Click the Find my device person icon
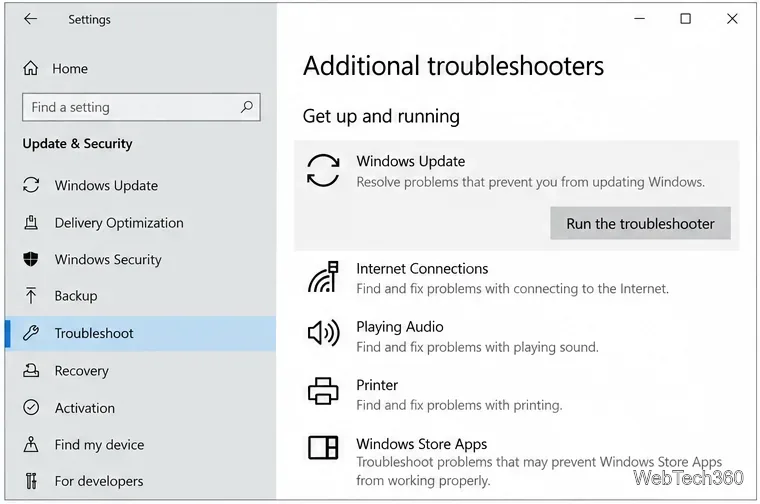Image resolution: width=760 pixels, height=504 pixels. point(31,444)
